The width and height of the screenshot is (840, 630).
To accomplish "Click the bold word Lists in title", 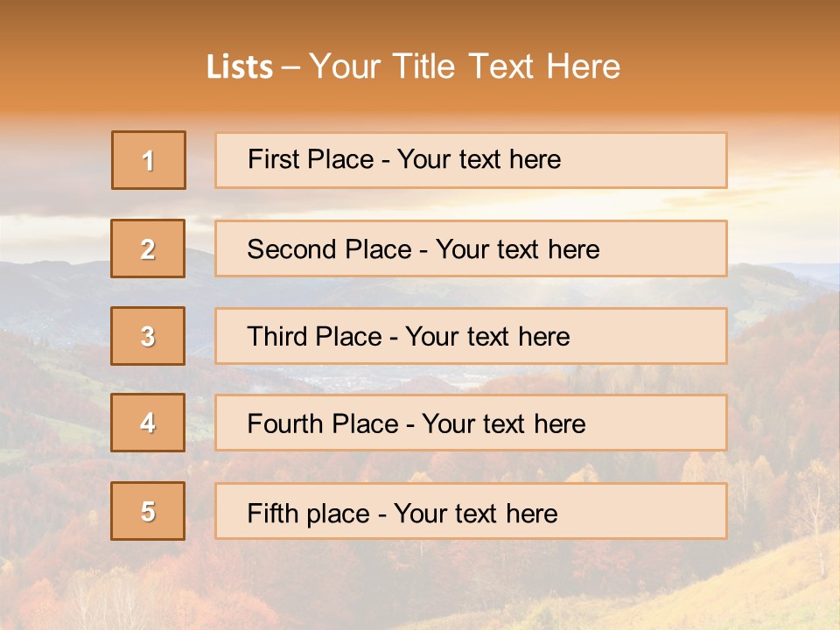I will (x=240, y=66).
